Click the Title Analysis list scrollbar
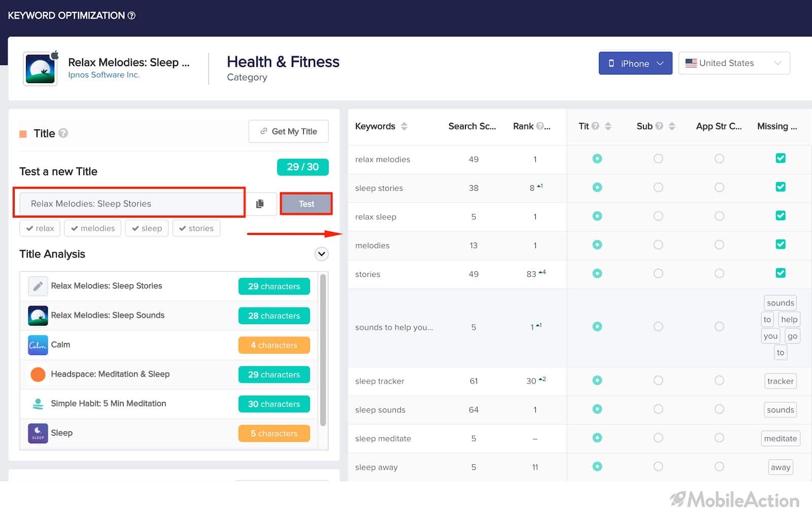 tap(323, 350)
